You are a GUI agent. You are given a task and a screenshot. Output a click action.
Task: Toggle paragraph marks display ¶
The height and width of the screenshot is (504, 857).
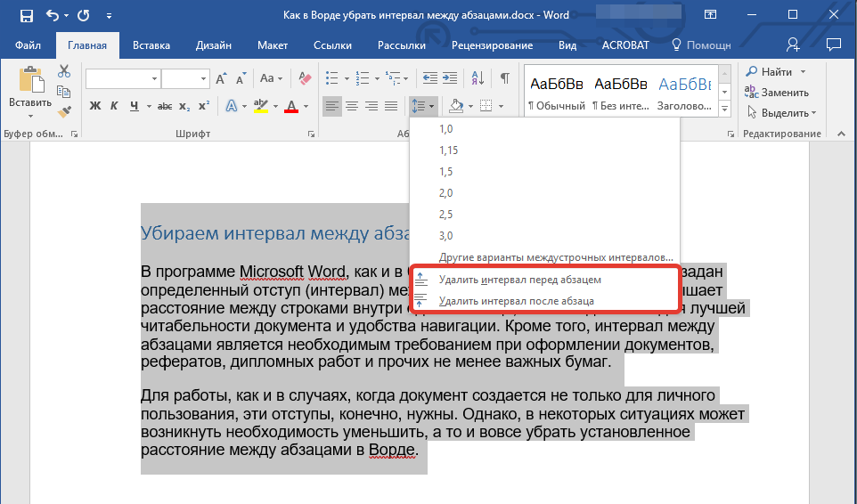point(505,78)
